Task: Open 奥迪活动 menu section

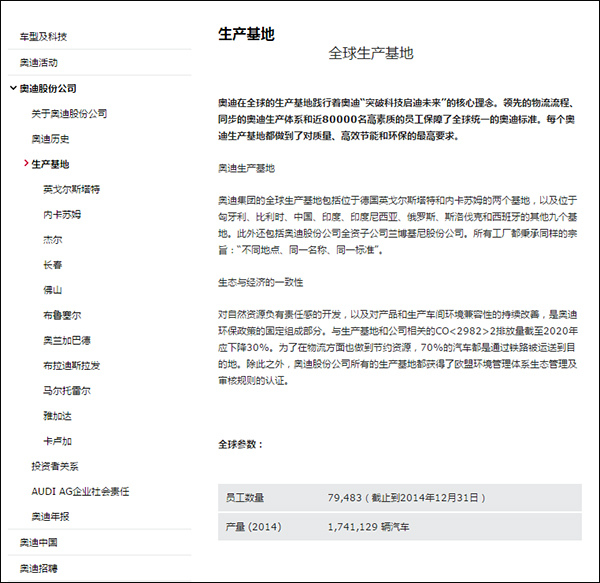Action: click(x=38, y=62)
